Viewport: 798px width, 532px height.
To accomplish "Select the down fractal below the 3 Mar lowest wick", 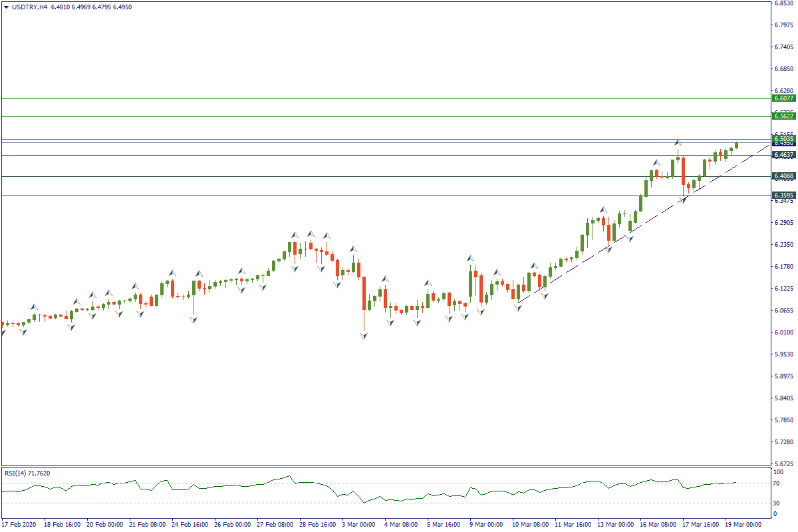I will (x=364, y=337).
